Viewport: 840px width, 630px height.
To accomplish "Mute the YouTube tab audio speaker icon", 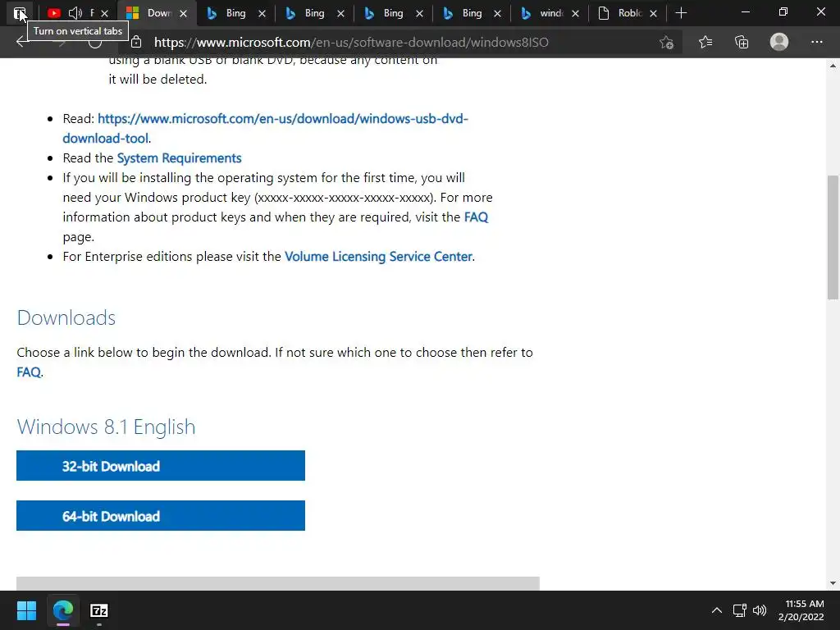I will [75, 13].
